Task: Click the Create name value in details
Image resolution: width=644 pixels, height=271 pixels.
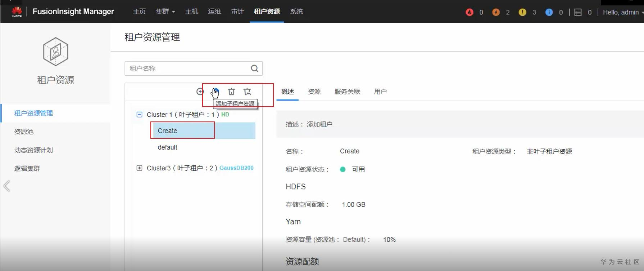Action: tap(350, 151)
